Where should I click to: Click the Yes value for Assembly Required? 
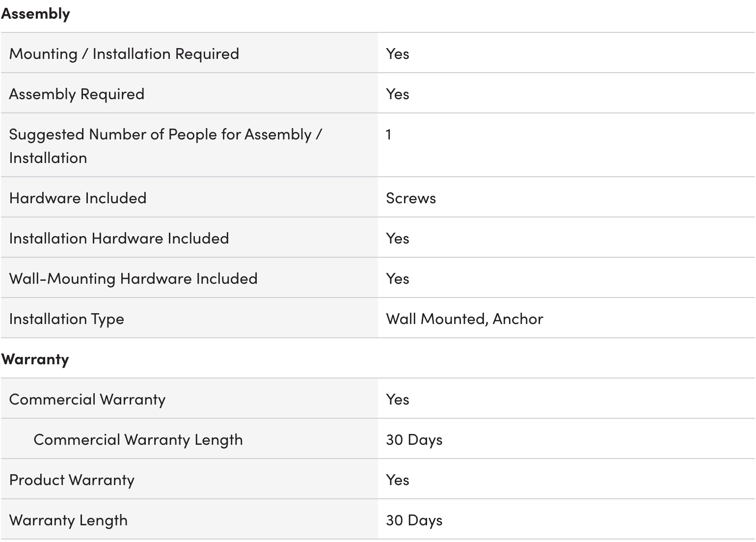tap(398, 94)
